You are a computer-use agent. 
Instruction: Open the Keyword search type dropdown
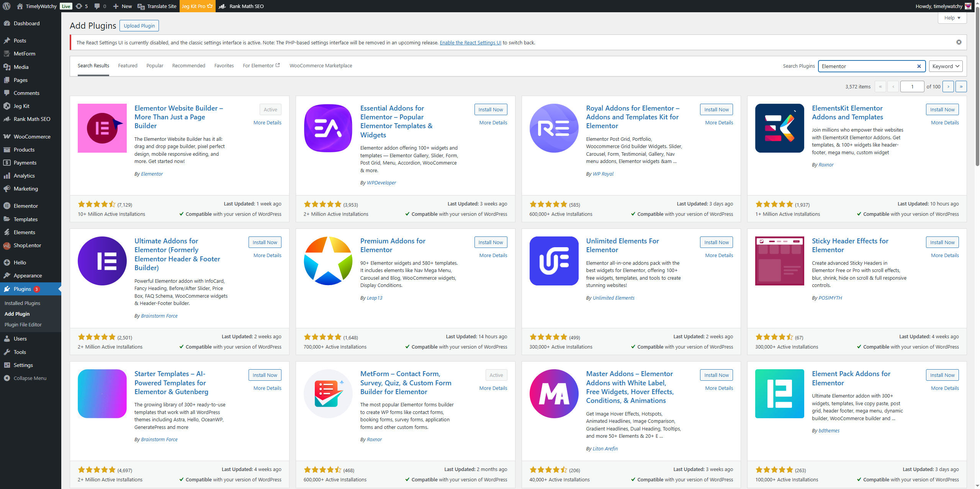click(x=945, y=66)
